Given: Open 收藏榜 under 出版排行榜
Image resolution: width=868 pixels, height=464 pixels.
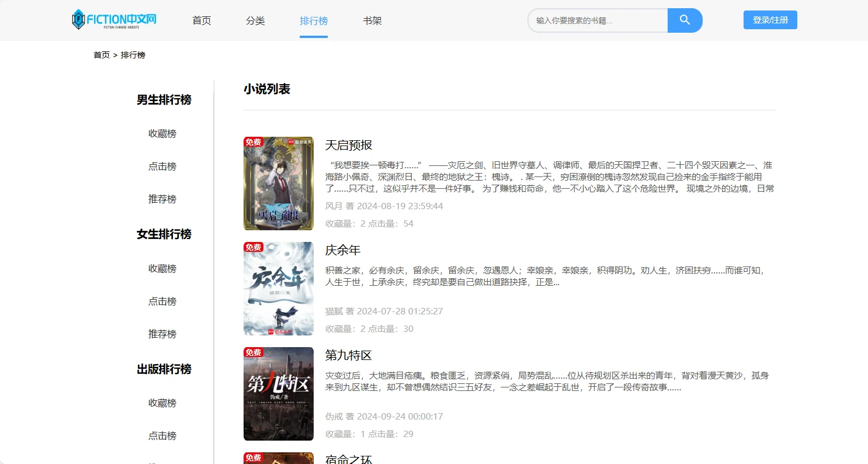Looking at the screenshot, I should [162, 403].
